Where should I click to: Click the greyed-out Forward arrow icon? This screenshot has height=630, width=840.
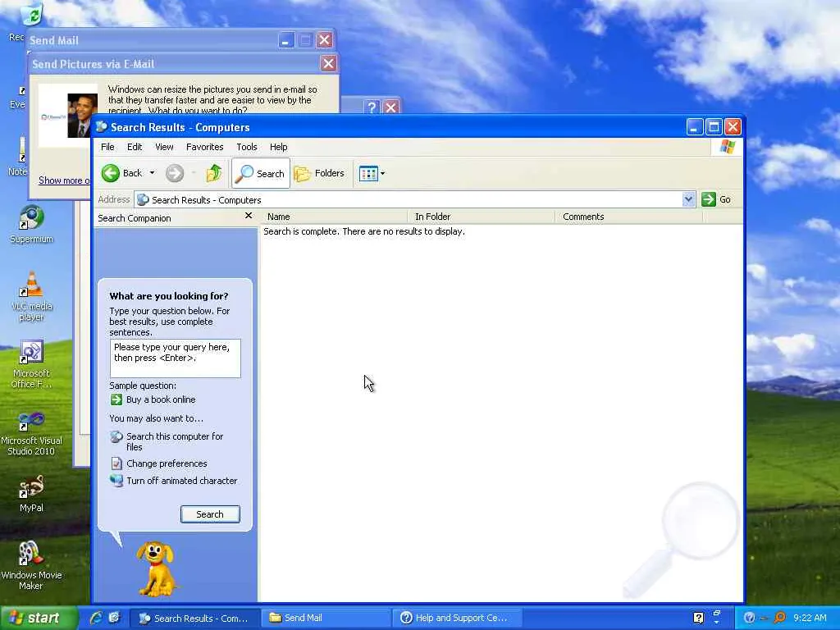(x=175, y=173)
